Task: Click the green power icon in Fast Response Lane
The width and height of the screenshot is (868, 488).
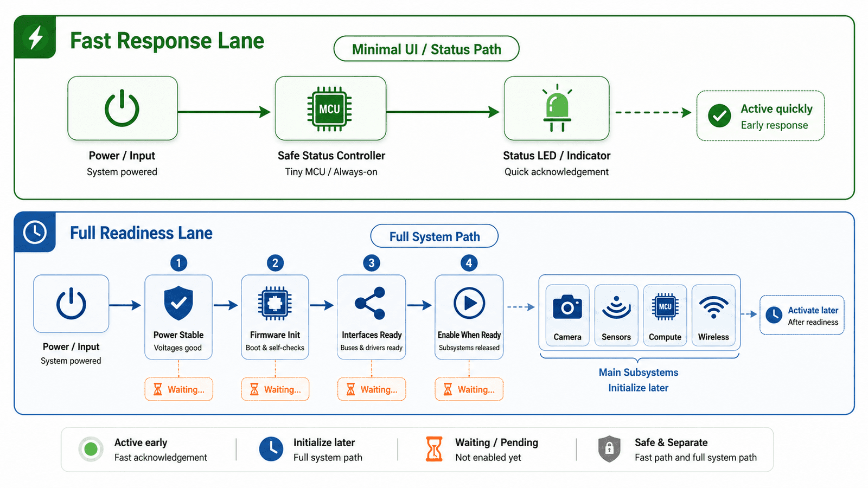Action: [122, 108]
